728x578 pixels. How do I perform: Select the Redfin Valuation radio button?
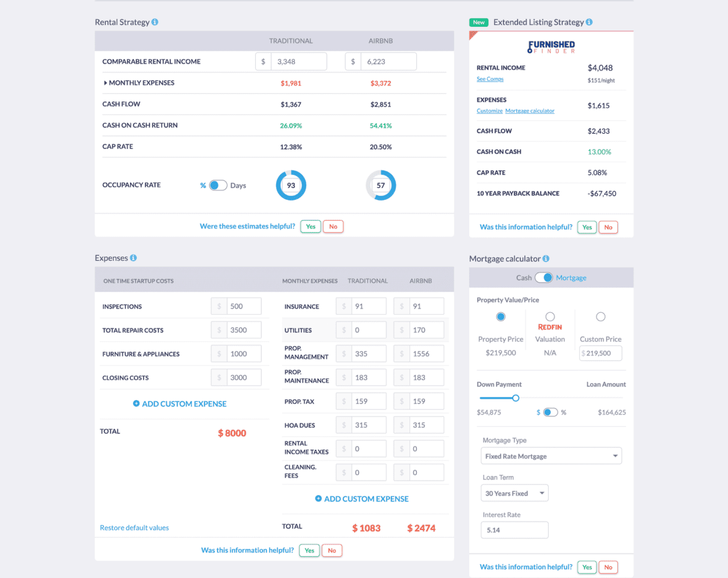click(550, 317)
